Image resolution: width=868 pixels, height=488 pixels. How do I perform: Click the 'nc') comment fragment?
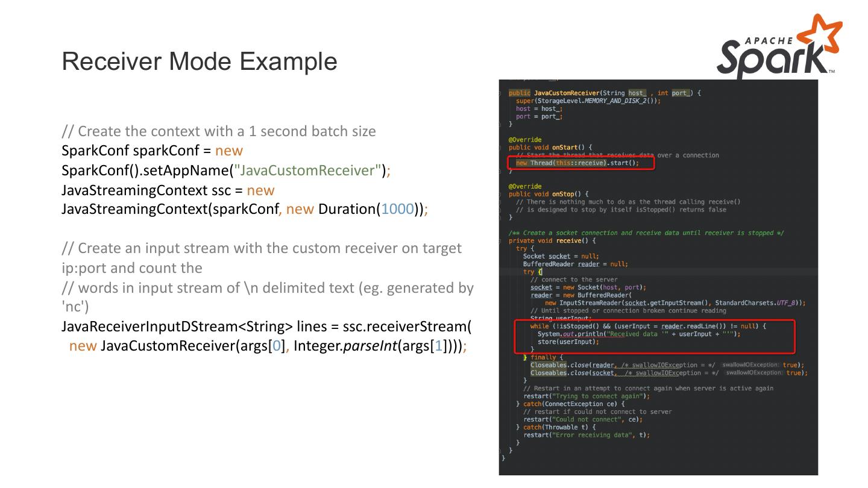(x=75, y=307)
